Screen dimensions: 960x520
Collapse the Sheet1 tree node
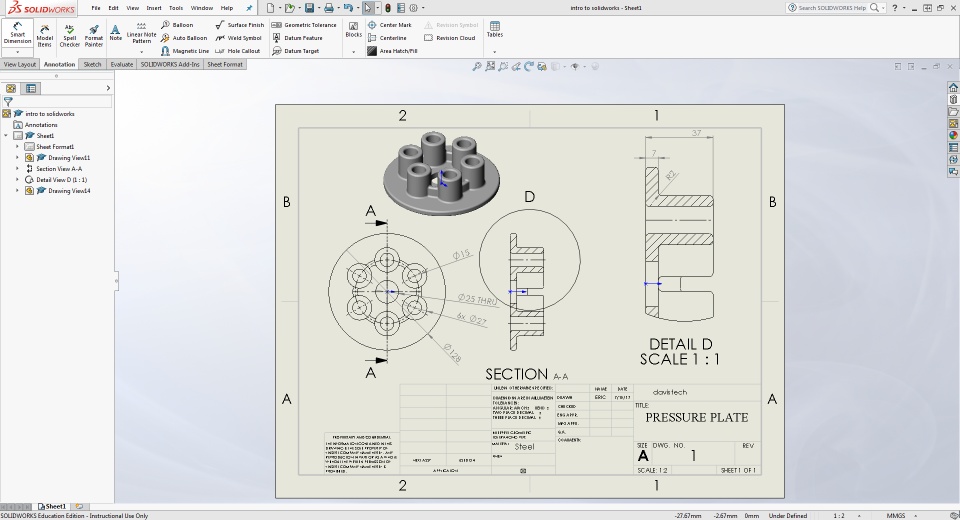coord(6,135)
